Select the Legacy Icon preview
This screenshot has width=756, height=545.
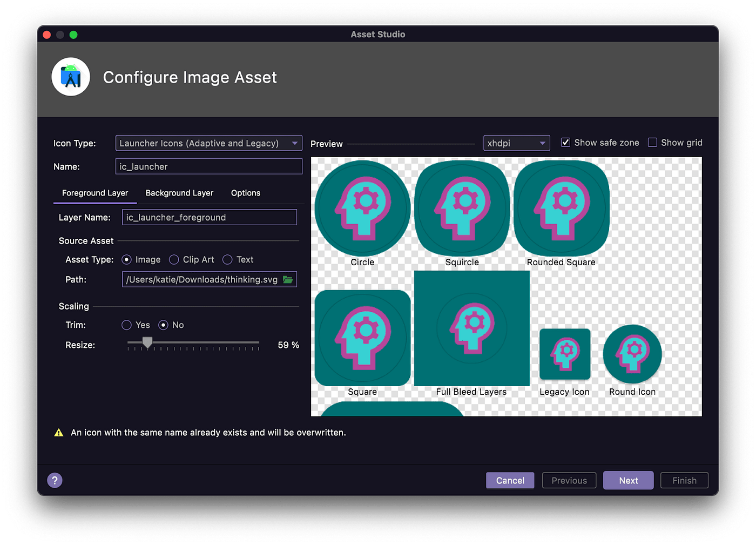[564, 354]
